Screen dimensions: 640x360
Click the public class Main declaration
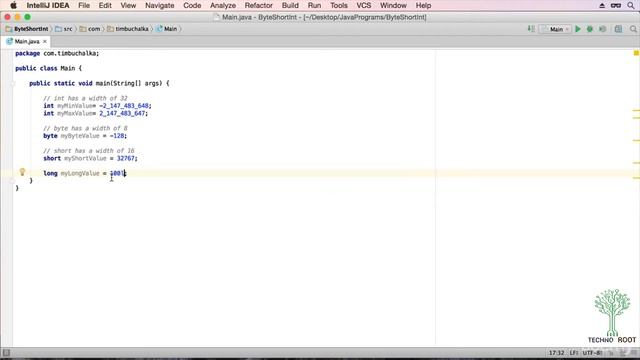coord(49,68)
